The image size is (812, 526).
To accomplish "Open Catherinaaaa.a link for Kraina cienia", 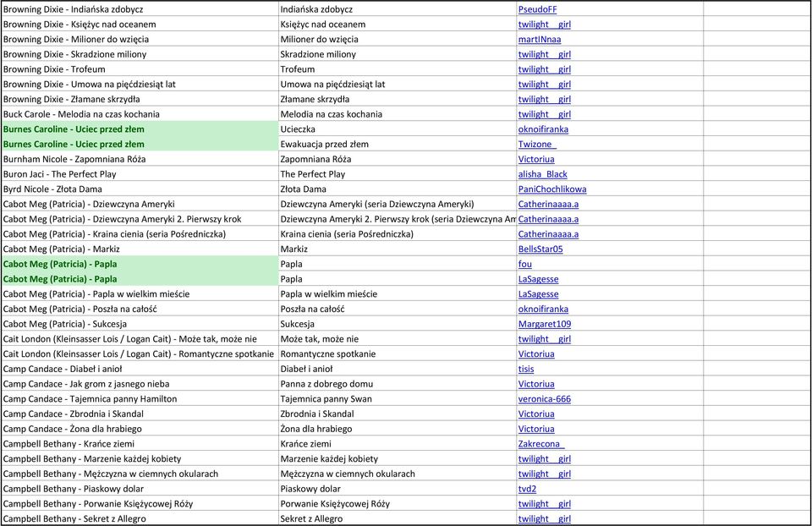I will pyautogui.click(x=548, y=234).
